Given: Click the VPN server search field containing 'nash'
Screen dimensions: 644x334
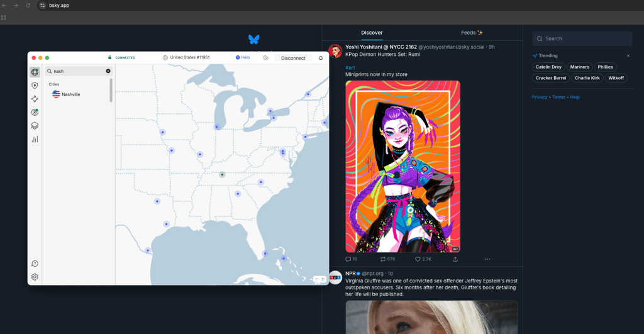Looking at the screenshot, I should coord(78,71).
